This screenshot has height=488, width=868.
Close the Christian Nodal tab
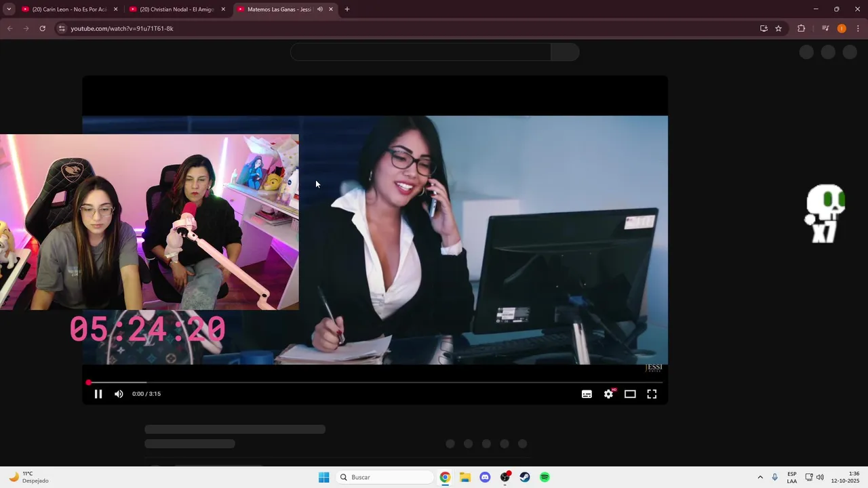(x=223, y=9)
